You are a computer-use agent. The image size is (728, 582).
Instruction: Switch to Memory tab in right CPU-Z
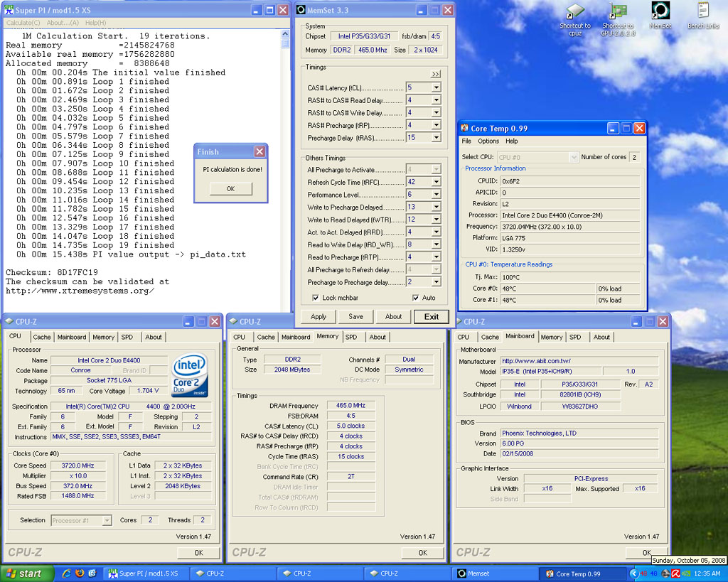click(x=552, y=338)
